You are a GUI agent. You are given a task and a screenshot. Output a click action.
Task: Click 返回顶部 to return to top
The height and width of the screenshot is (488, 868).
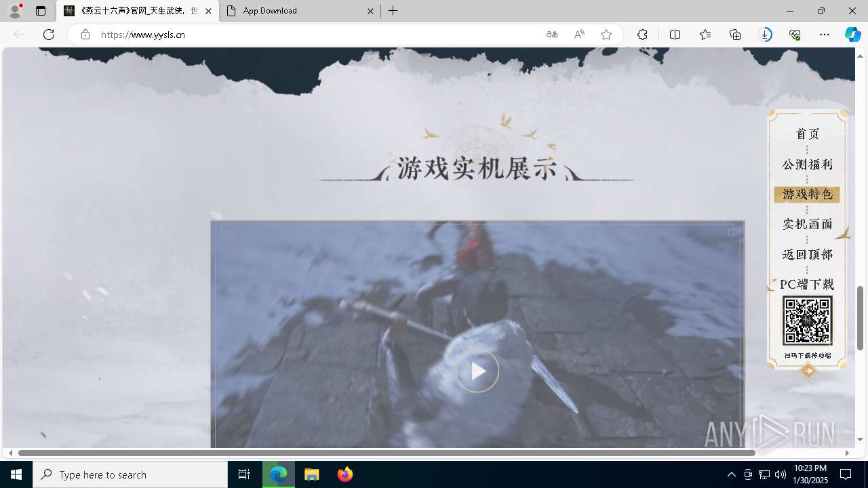coord(807,255)
